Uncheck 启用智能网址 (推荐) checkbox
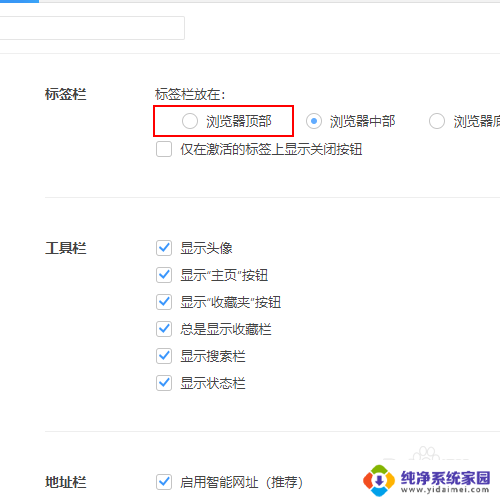500x500 pixels. tap(164, 482)
